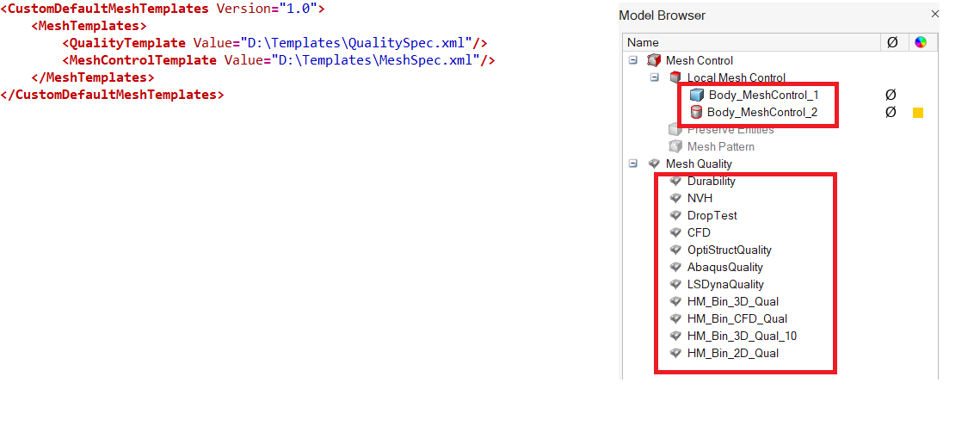Toggle the Ø state for Body_MeshControl_2
Image resolution: width=980 pixels, height=426 pixels.
tap(891, 113)
